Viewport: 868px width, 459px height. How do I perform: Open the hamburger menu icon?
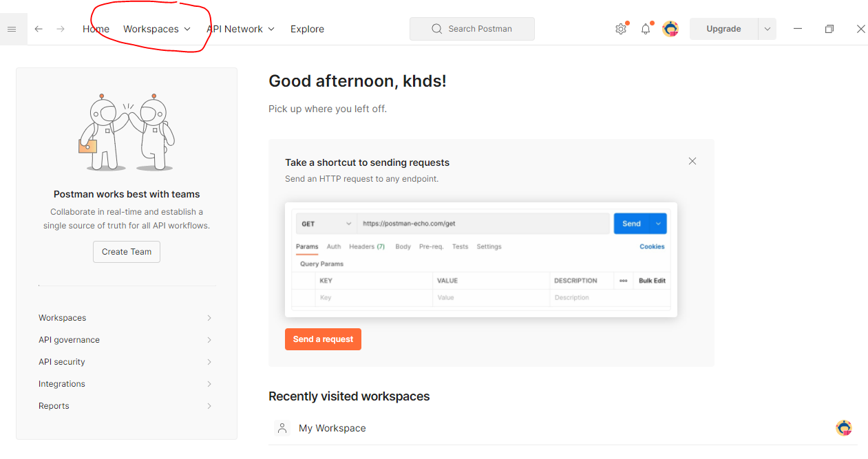coord(12,29)
